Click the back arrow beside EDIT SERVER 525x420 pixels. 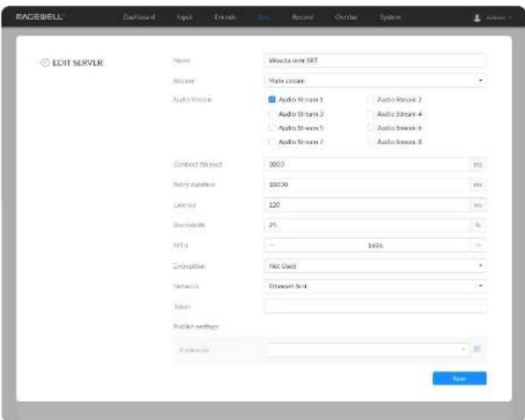click(x=45, y=63)
